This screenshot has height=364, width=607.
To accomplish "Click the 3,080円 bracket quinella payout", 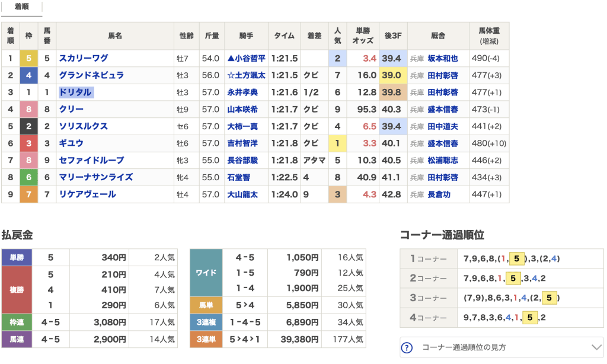I will point(110,322).
